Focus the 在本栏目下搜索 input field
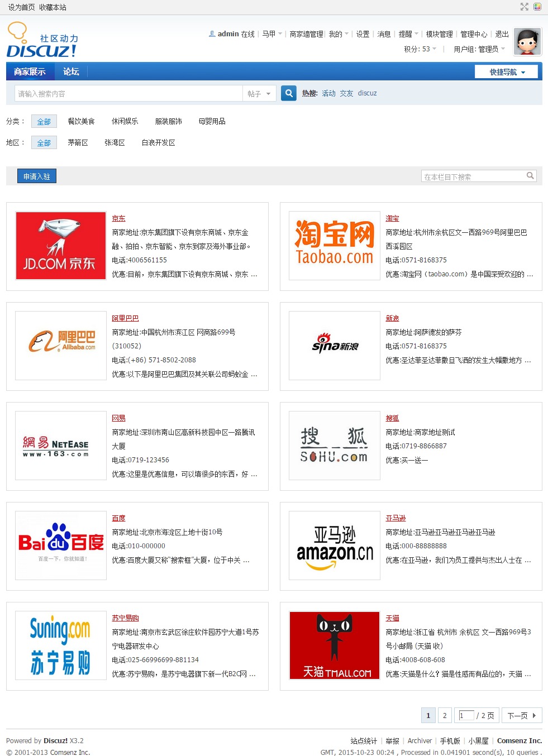 [x=473, y=176]
